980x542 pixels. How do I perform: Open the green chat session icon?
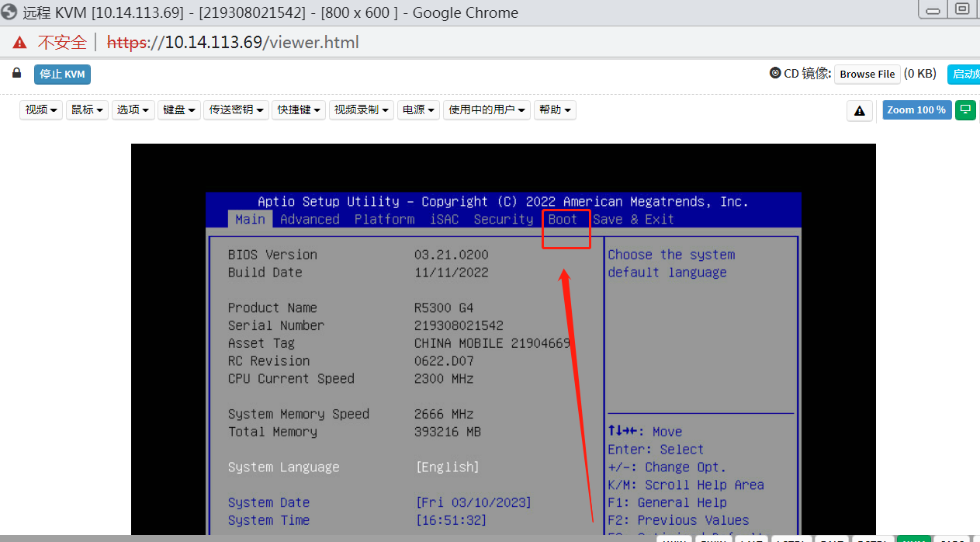(965, 110)
